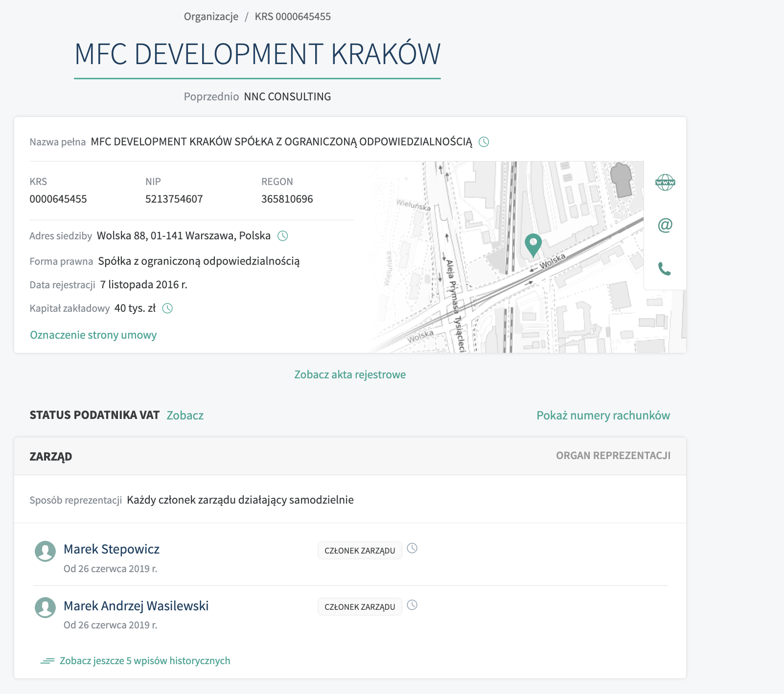
Task: Open history clock next to full company name
Action: (484, 142)
